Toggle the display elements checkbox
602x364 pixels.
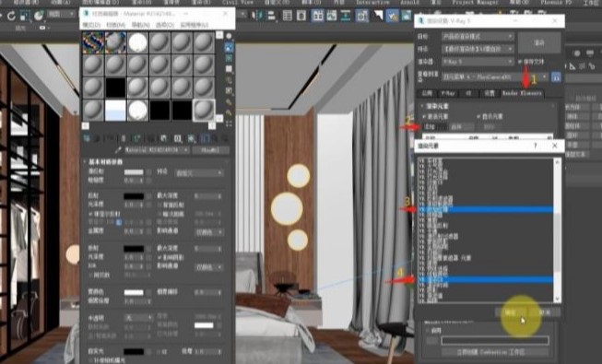point(478,116)
